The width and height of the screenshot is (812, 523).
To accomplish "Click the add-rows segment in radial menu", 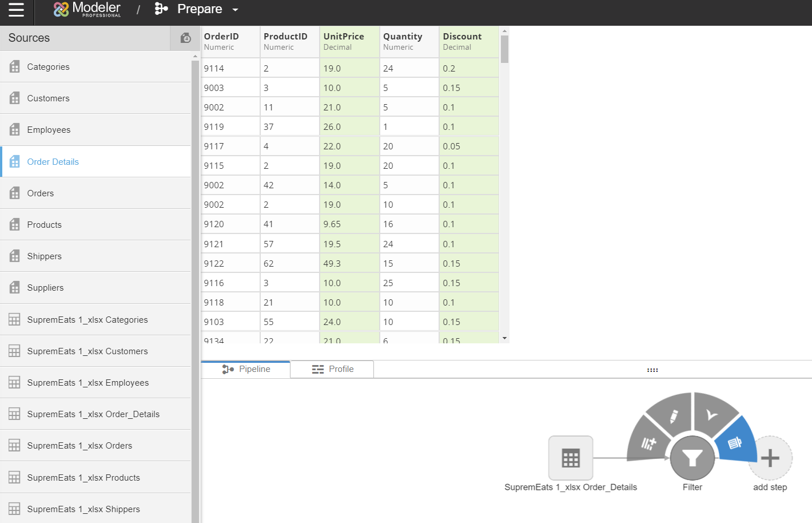I will [x=648, y=443].
